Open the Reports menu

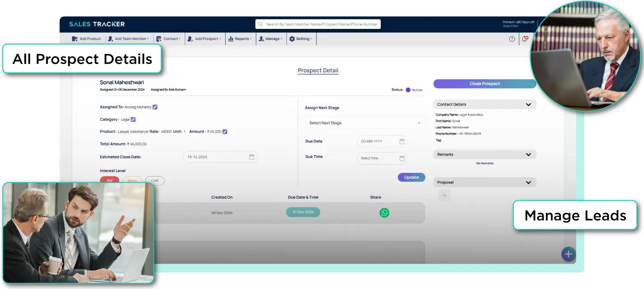pos(240,39)
